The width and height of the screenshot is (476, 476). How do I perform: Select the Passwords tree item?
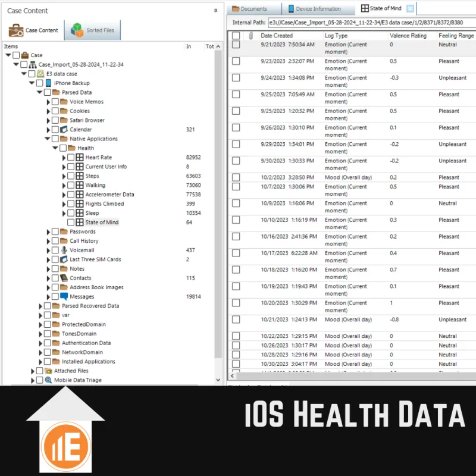[83, 231]
